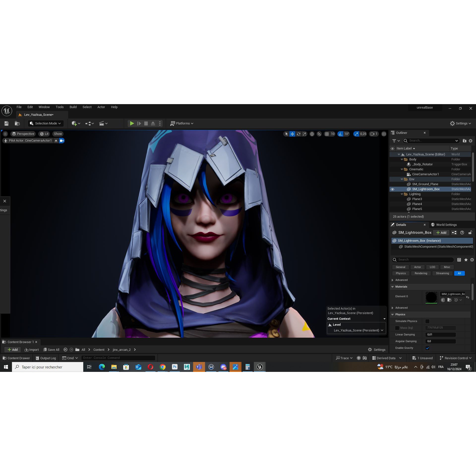Uncheck the Enable Gravity checkbox
Viewport: 476px width, 476px height.
click(x=427, y=348)
